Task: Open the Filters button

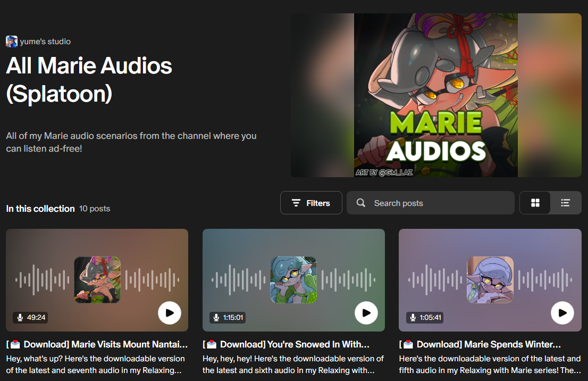Action: click(x=311, y=203)
